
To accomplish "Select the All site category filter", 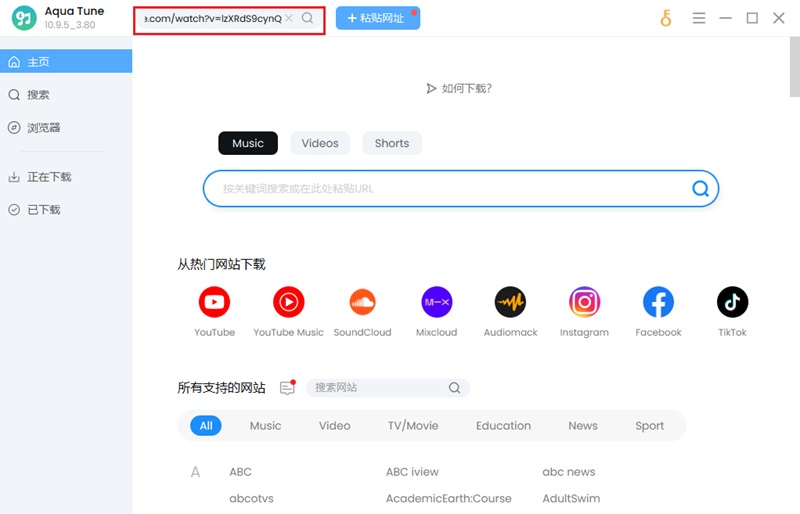I will point(206,426).
